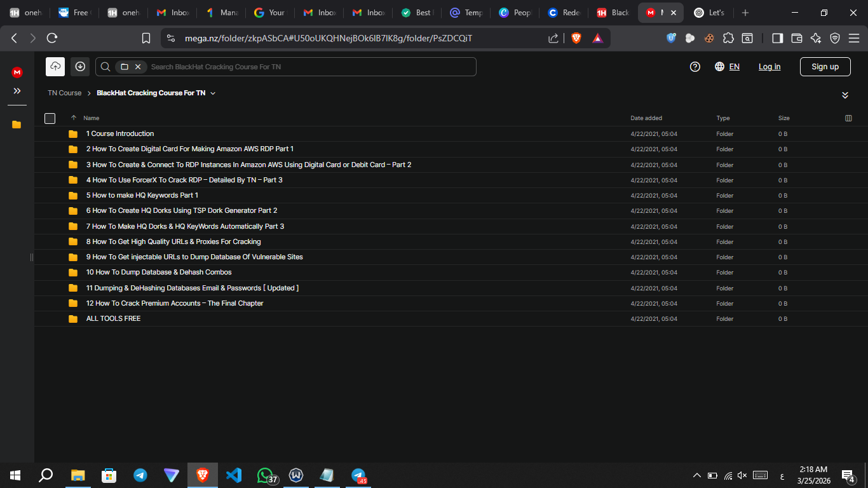Remove the folder filter chip in search

pos(138,67)
